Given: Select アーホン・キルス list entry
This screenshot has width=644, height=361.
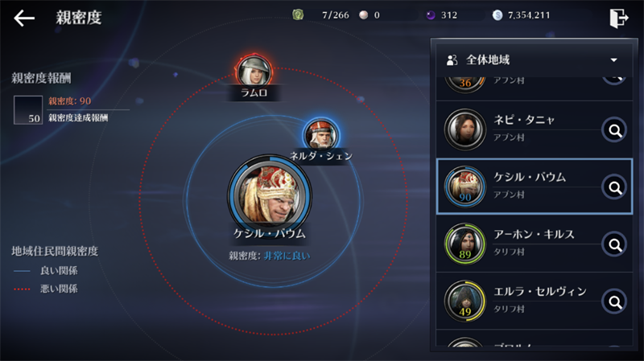Looking at the screenshot, I should point(534,244).
